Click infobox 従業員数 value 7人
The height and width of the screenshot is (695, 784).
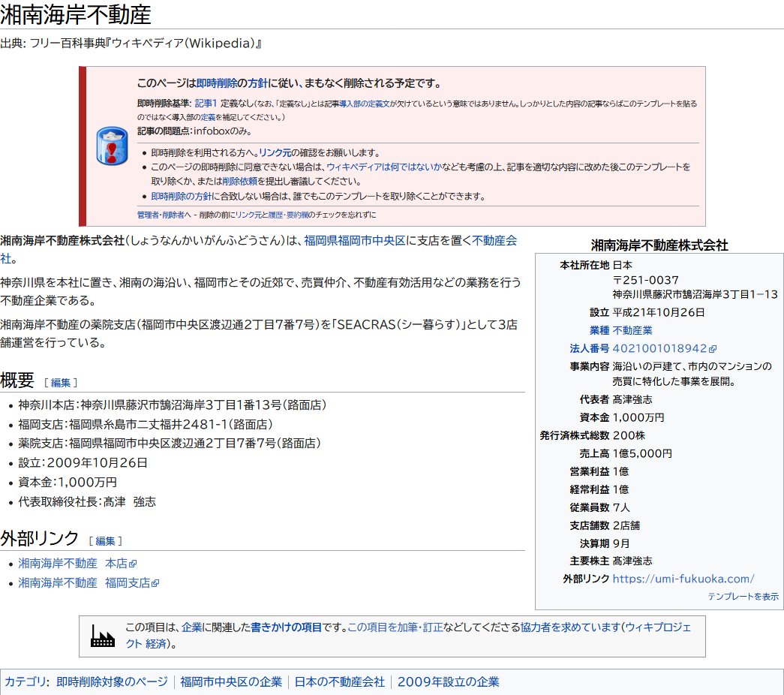coord(621,507)
